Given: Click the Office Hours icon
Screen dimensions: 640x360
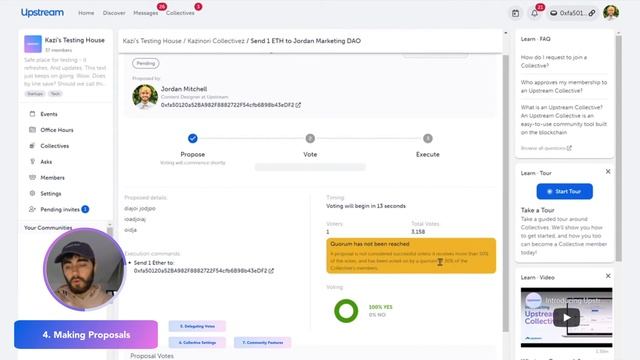Looking at the screenshot, I should pos(32,130).
